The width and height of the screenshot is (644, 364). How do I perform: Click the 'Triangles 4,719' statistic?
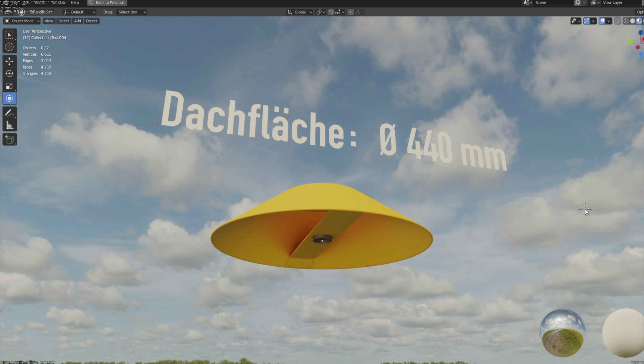click(37, 73)
